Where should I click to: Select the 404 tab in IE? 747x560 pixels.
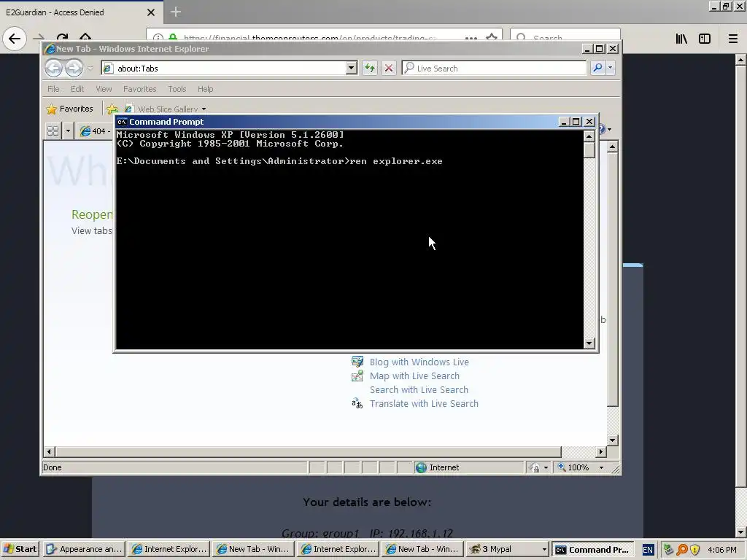(94, 131)
